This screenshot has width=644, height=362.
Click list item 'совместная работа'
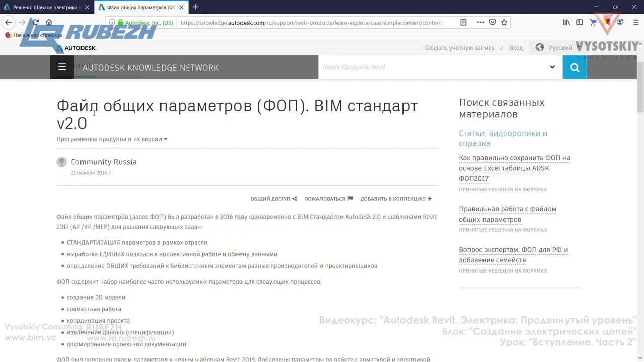click(94, 309)
